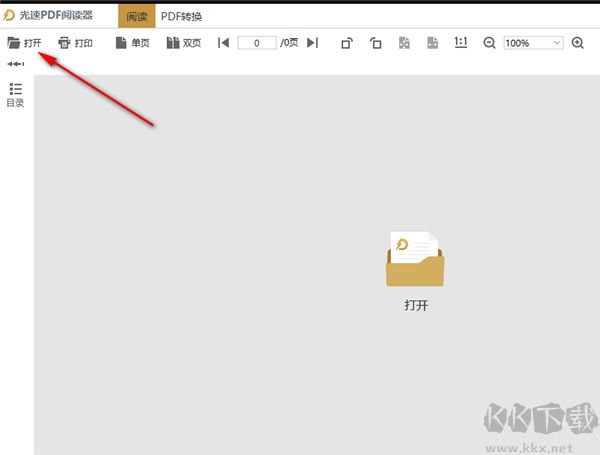Collapse the sidebar with the double-arrow icon
The width and height of the screenshot is (600, 455).
[16, 64]
